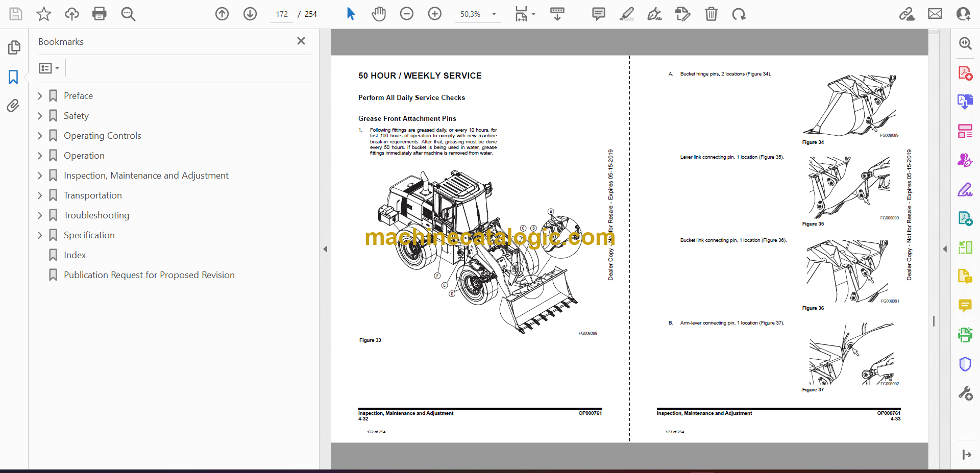Click the Delete trash icon
This screenshot has height=473, width=980.
[x=710, y=14]
